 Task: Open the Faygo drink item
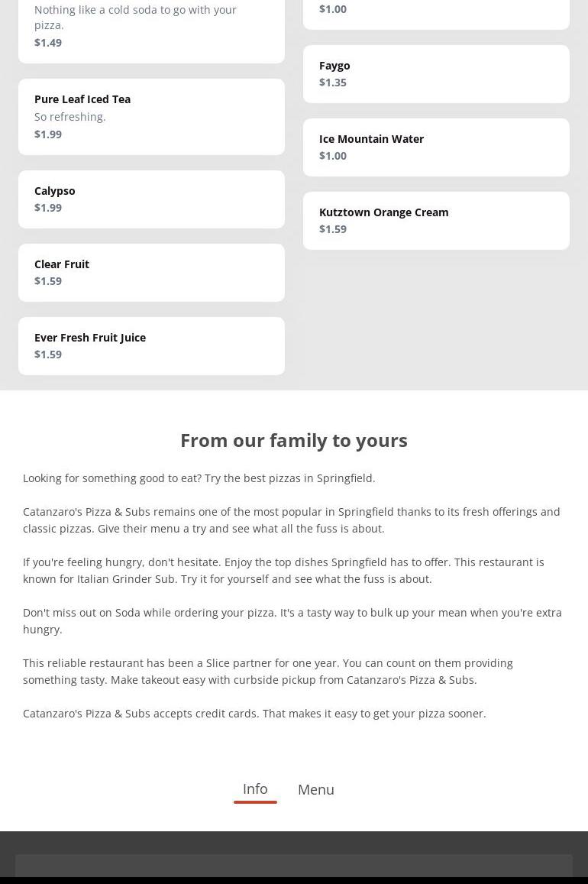[435, 73]
